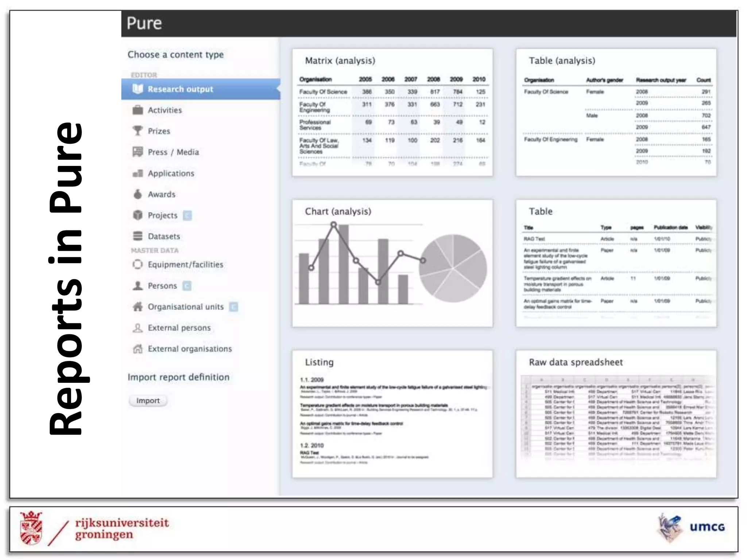Open the Raw data spreadsheet template
747x560 pixels.
coord(616,414)
